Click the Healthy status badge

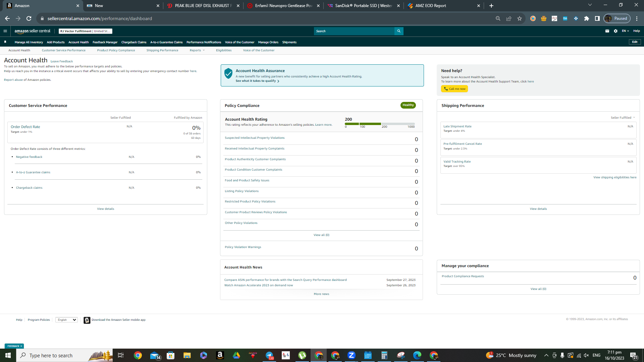pos(408,105)
